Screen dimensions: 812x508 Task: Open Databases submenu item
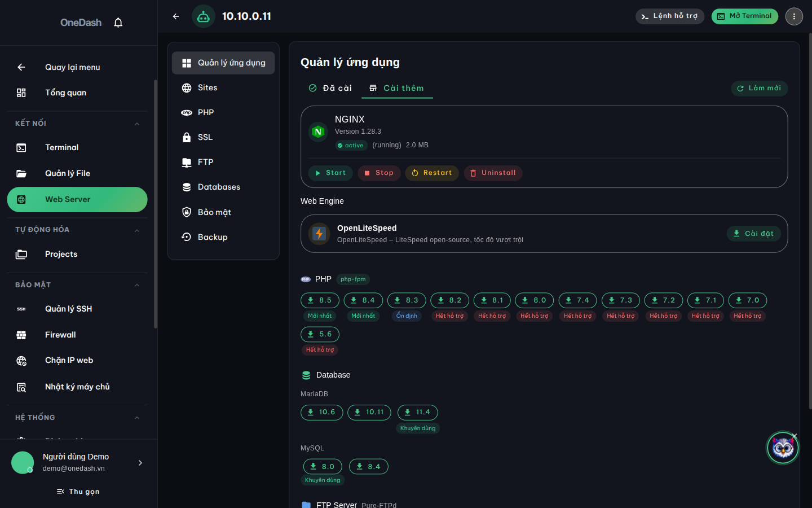(x=223, y=187)
